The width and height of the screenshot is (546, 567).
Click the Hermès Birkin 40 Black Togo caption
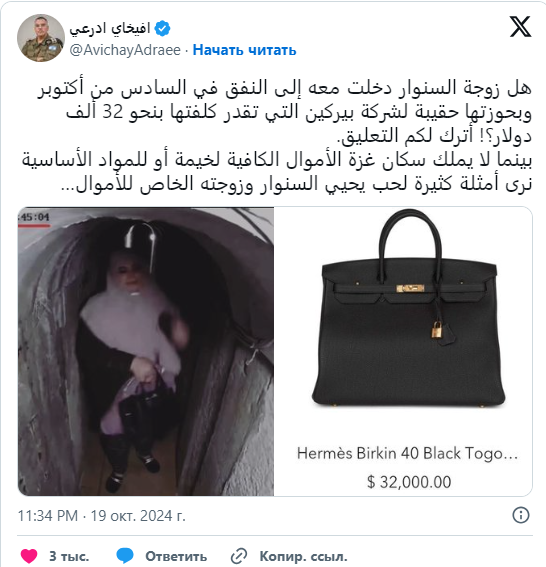click(408, 453)
